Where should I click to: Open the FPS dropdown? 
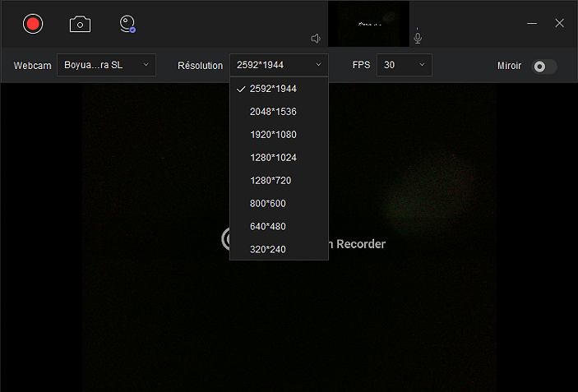point(405,65)
